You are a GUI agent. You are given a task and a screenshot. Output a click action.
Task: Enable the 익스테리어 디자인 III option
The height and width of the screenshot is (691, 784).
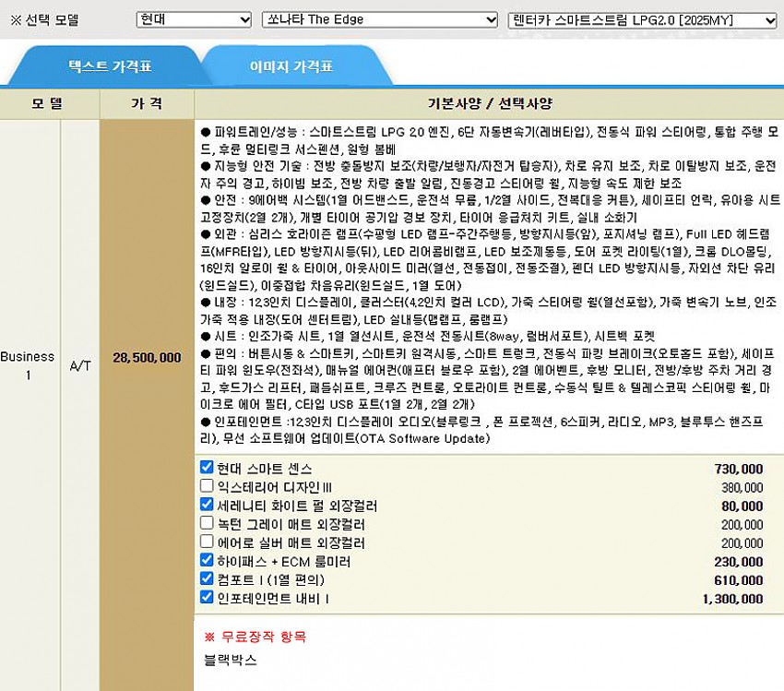point(207,486)
